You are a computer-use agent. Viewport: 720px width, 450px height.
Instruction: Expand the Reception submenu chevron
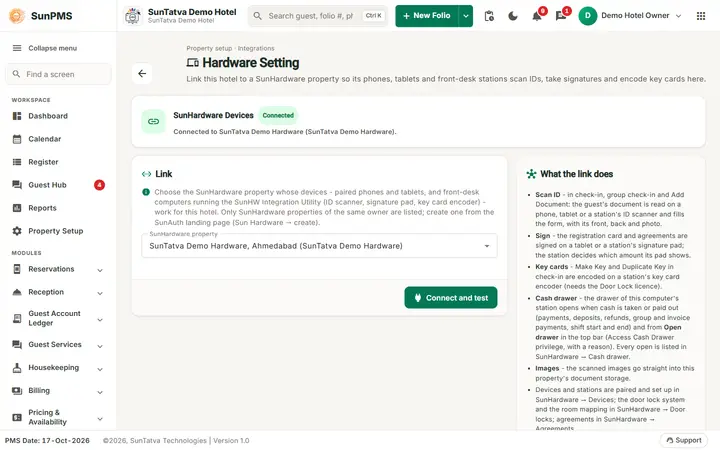pos(100,293)
